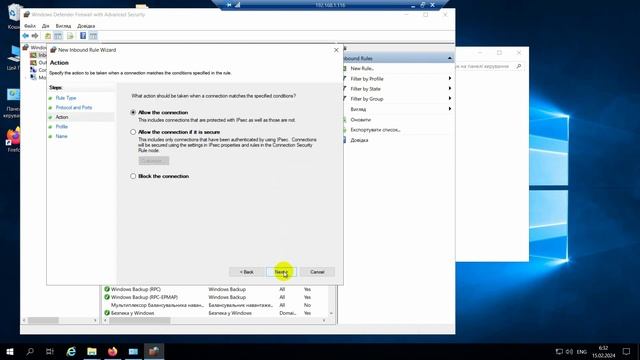
Task: Go to the Name wizard step
Action: 61,136
